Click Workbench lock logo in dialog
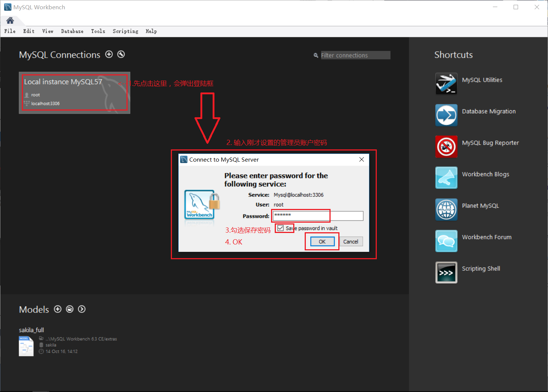Viewport: 548px width, 392px height. (x=202, y=205)
